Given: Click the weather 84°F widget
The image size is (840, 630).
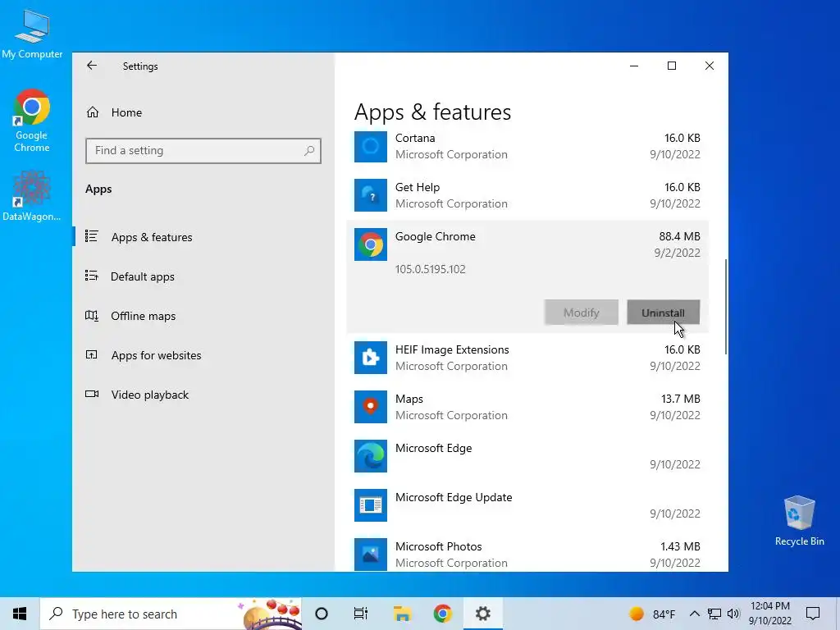Looking at the screenshot, I should [651, 614].
